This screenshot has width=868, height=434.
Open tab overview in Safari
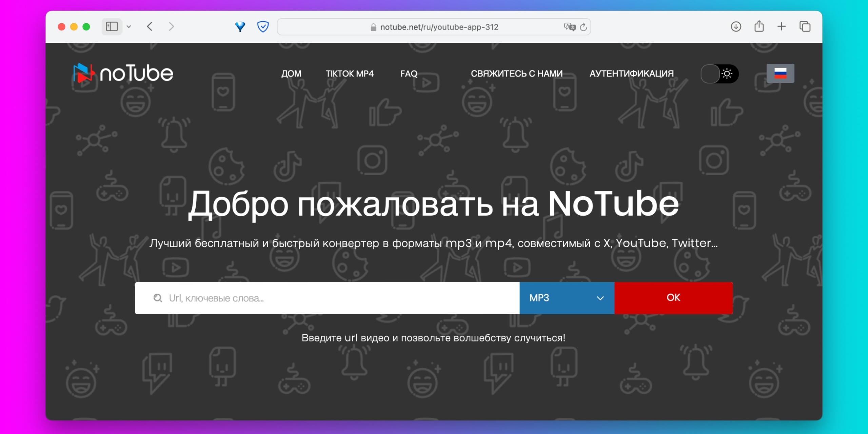(805, 26)
